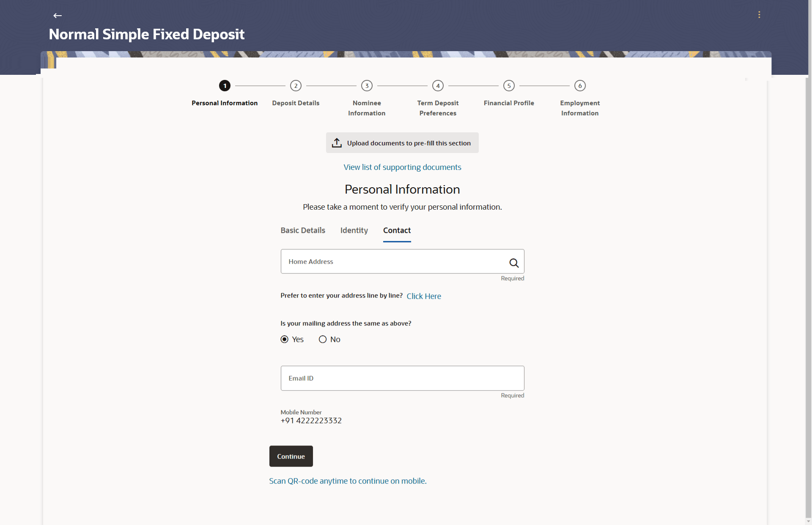Image resolution: width=812 pixels, height=525 pixels.
Task: Choose No for mailing address question
Action: coord(323,339)
